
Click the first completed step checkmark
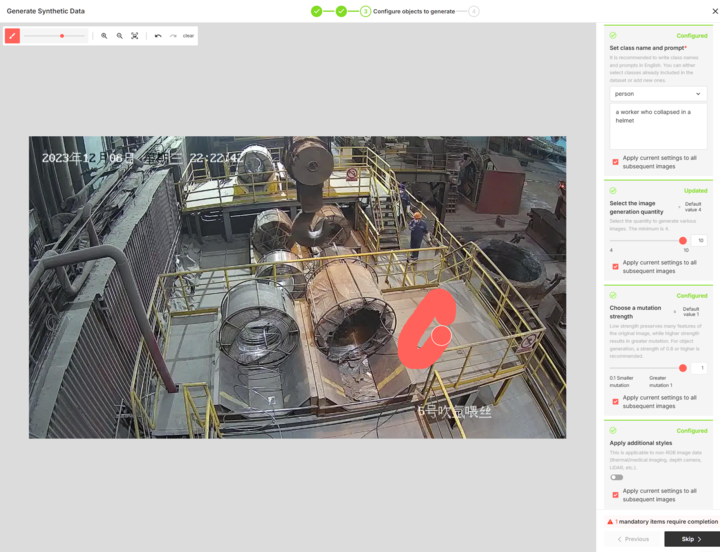pyautogui.click(x=316, y=11)
